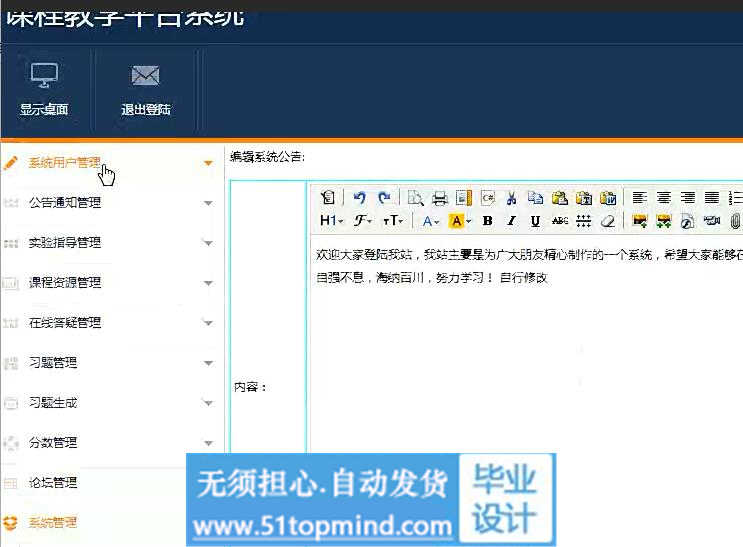Click the undo icon in editor toolbar

pos(360,198)
